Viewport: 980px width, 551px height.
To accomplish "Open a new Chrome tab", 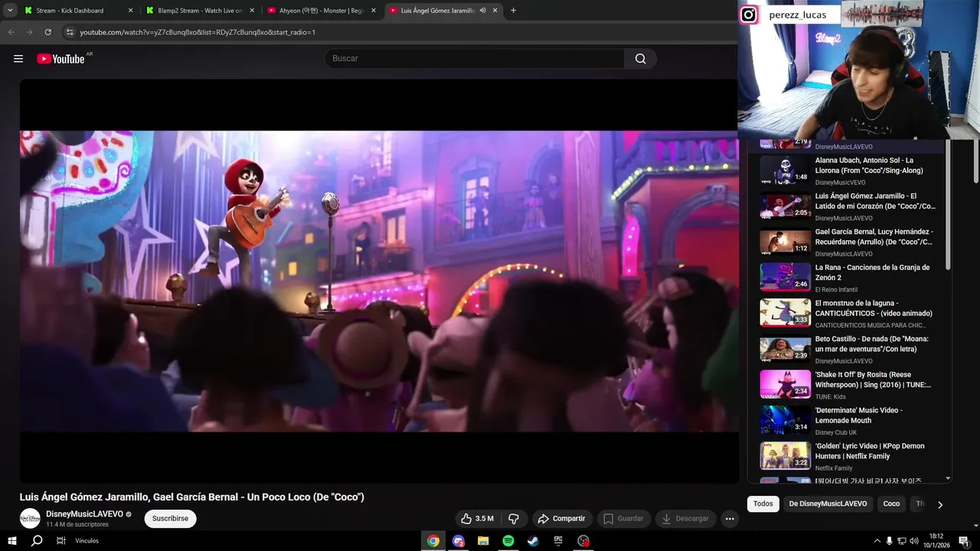I will coord(513,11).
